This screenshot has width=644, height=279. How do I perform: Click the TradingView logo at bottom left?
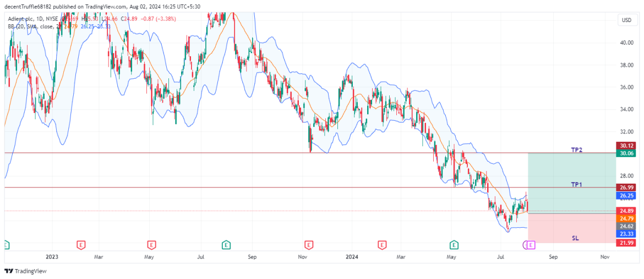click(25, 271)
